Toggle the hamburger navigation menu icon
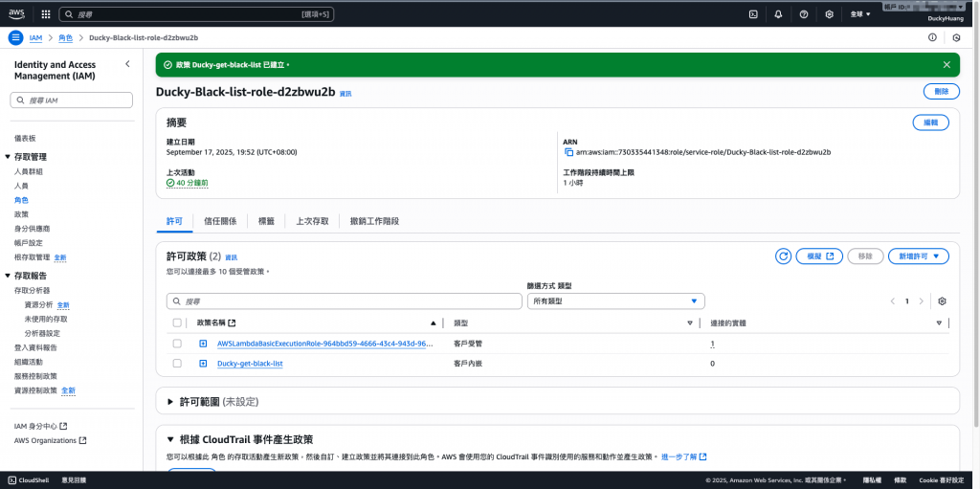Viewport: 980px width, 489px height. (x=15, y=37)
